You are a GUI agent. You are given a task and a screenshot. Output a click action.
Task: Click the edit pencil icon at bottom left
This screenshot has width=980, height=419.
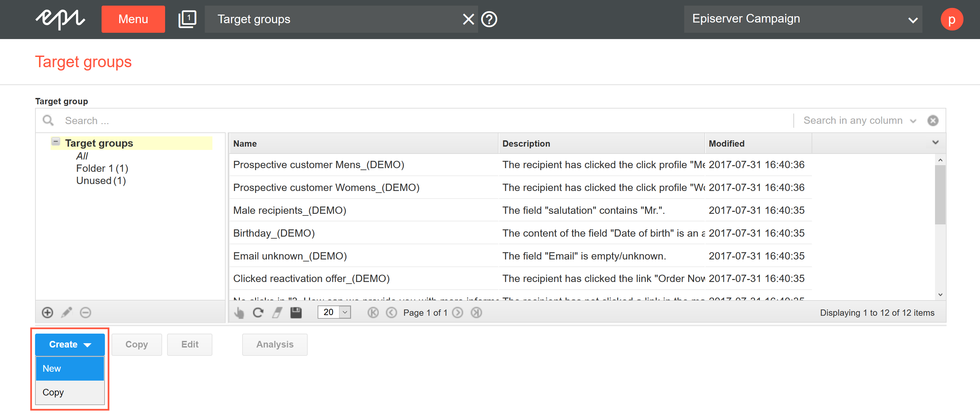[x=67, y=313]
